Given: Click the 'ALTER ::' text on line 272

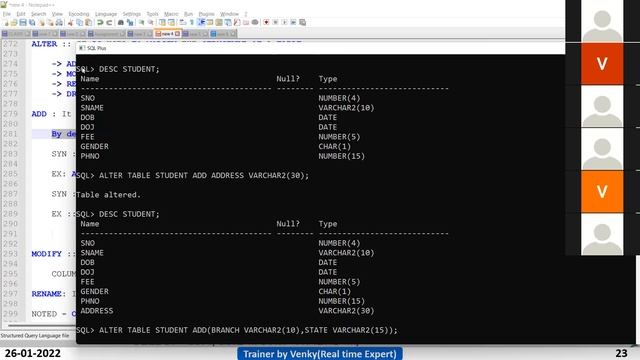Looking at the screenshot, I should click(x=51, y=44).
